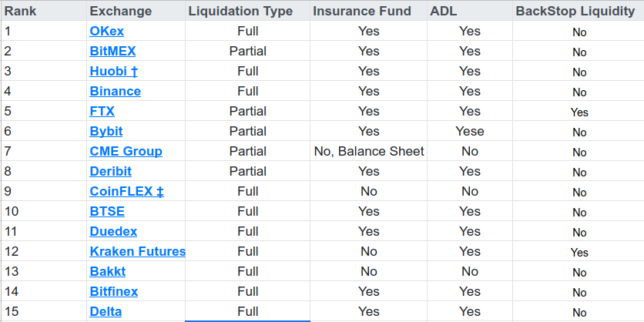Click the BackStop Liquidity column header
The width and height of the screenshot is (644, 322).
pos(575,11)
